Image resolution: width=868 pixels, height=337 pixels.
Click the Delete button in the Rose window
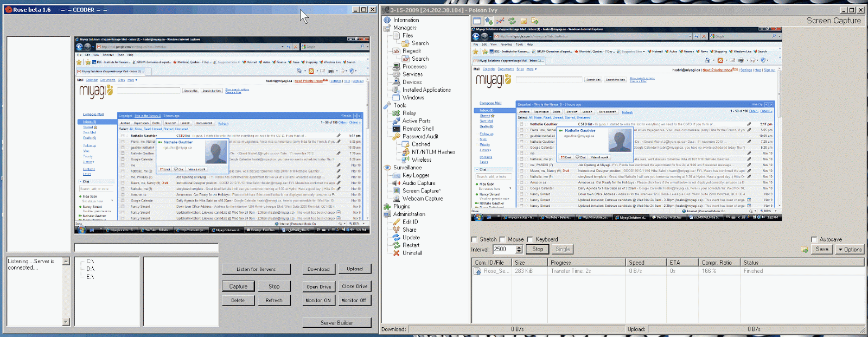pyautogui.click(x=238, y=300)
